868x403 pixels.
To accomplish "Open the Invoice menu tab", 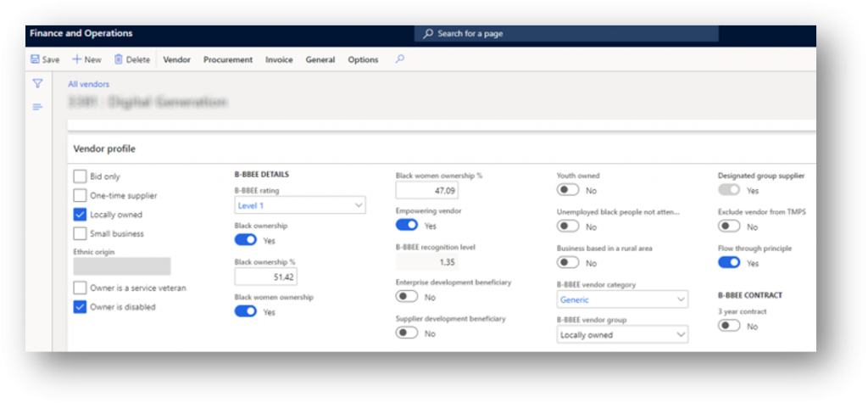I will [x=279, y=60].
